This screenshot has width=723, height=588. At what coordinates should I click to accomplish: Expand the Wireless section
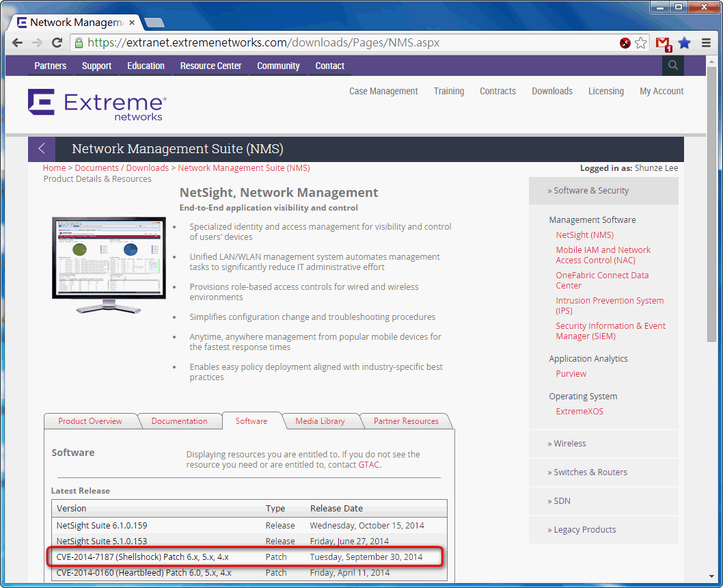tap(603, 444)
